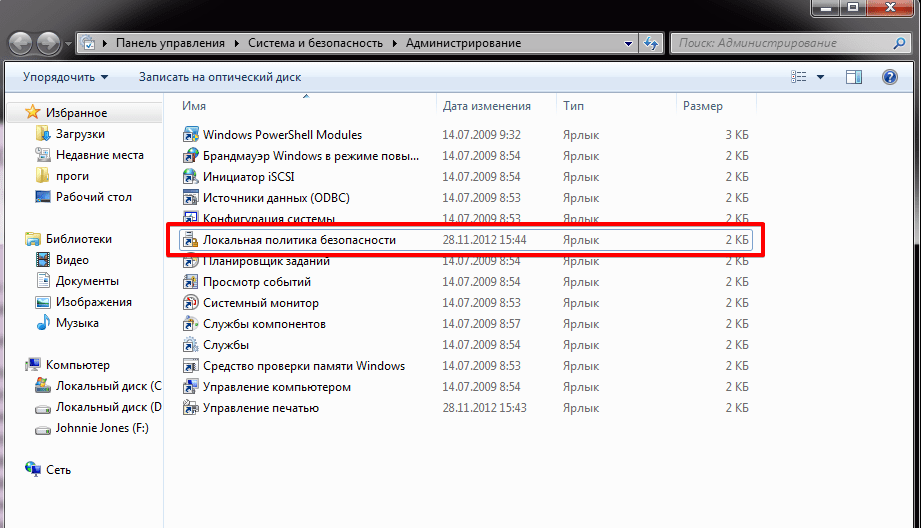Click the Брандмауэр Windows shortcut icon
Image resolution: width=921 pixels, height=528 pixels.
190,156
